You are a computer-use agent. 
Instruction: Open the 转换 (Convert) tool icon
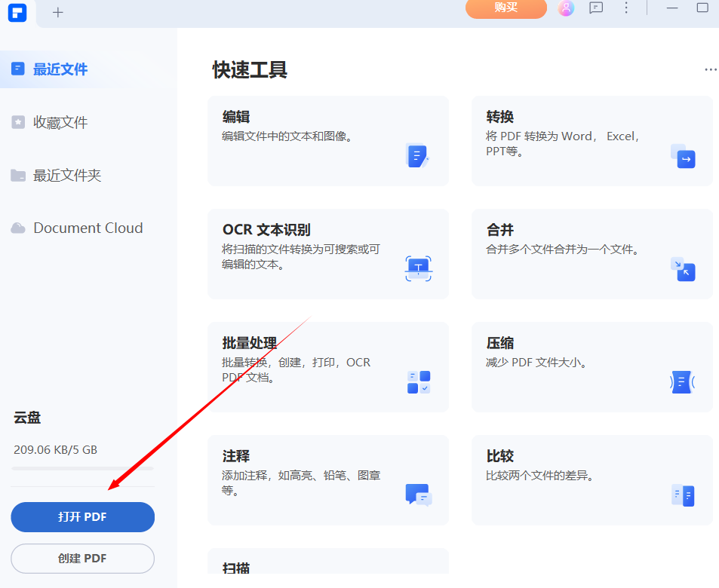click(x=682, y=158)
